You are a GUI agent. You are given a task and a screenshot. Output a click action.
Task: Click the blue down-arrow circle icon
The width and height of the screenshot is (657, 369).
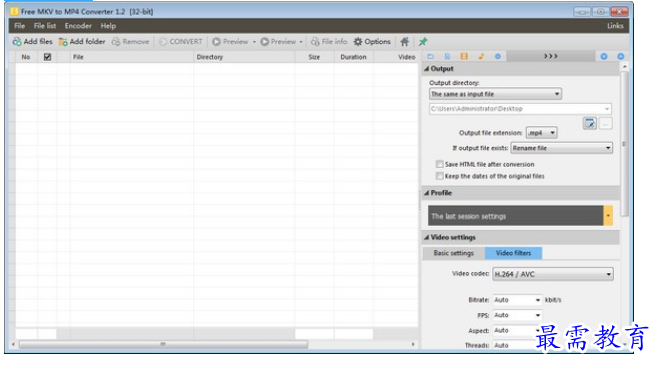click(x=604, y=56)
